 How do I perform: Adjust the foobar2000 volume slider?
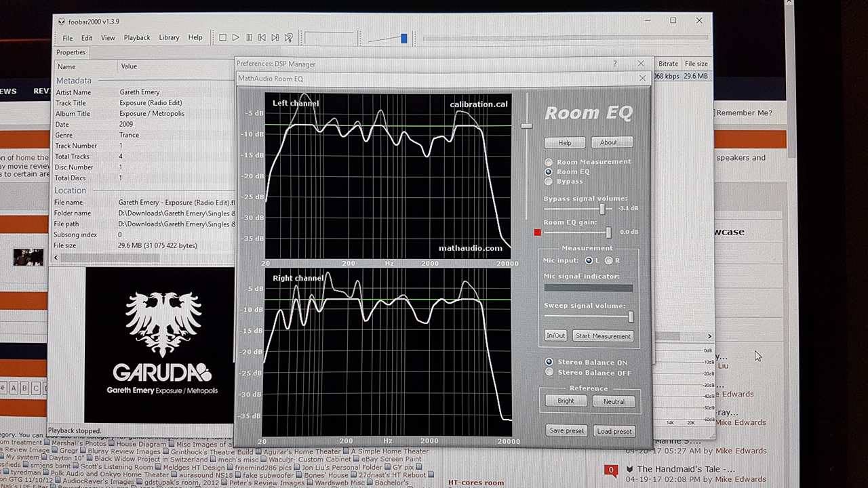tap(403, 39)
